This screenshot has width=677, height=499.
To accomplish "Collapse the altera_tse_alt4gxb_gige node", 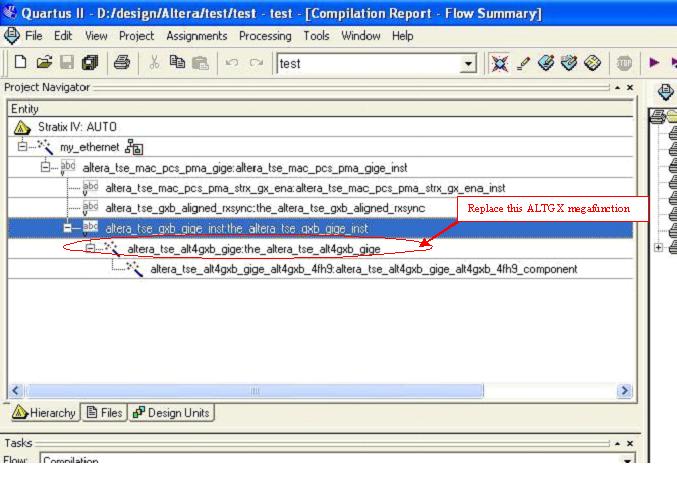I will coord(90,248).
